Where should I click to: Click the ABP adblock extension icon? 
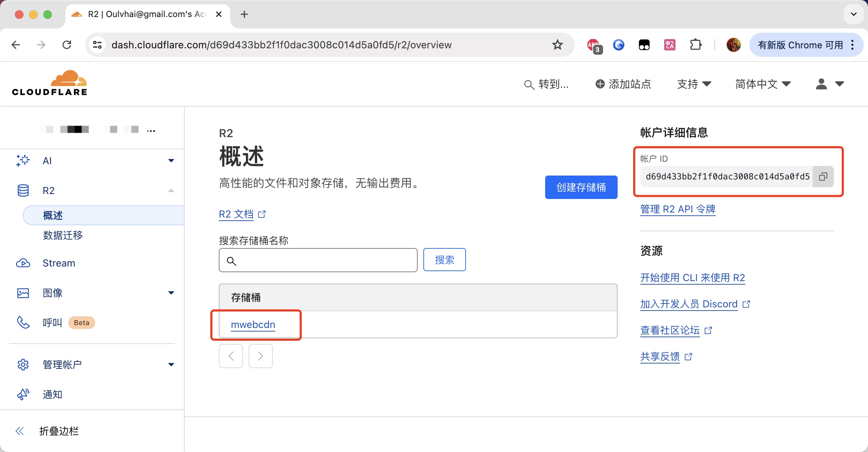click(593, 45)
